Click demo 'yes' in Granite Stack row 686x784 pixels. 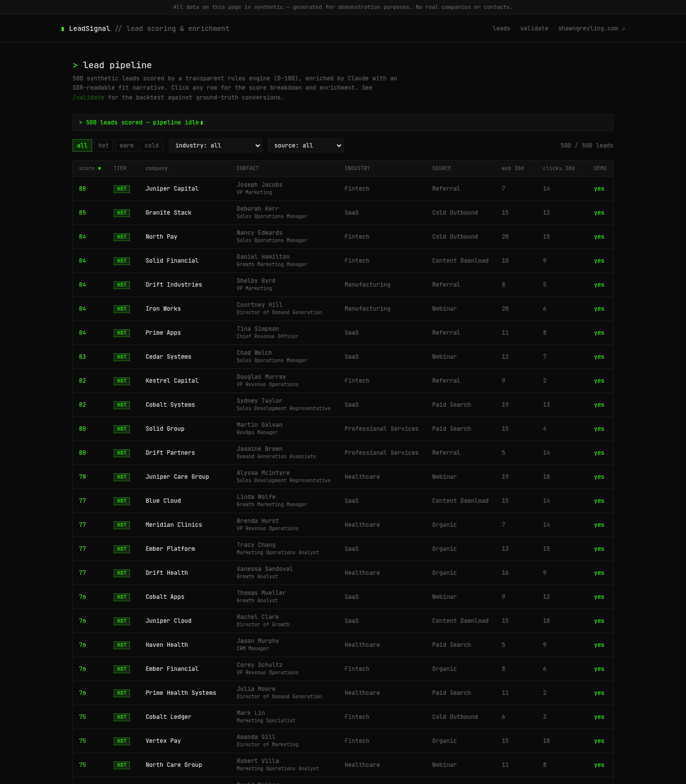(x=599, y=213)
